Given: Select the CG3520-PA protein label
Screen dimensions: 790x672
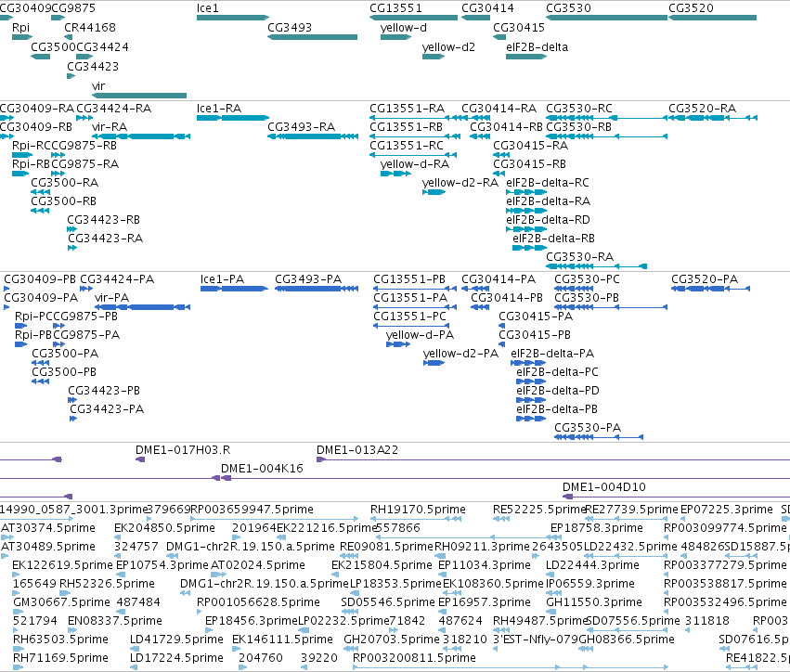Looking at the screenshot, I should pos(705,279).
